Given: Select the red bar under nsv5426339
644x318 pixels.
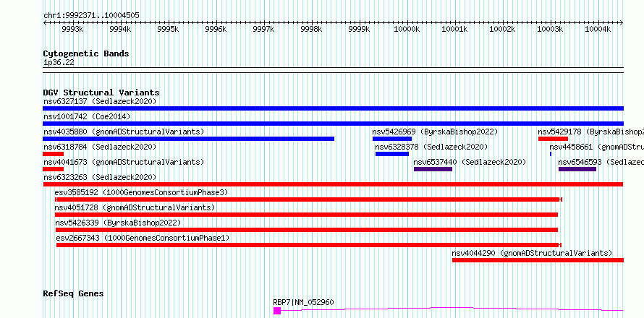Looking at the screenshot, I should click(307, 230).
